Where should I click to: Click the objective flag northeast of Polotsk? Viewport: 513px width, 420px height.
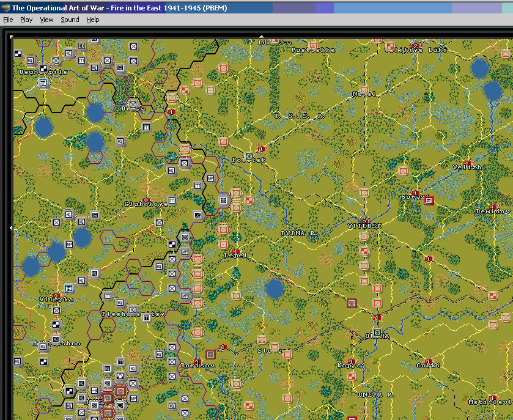pyautogui.click(x=262, y=149)
